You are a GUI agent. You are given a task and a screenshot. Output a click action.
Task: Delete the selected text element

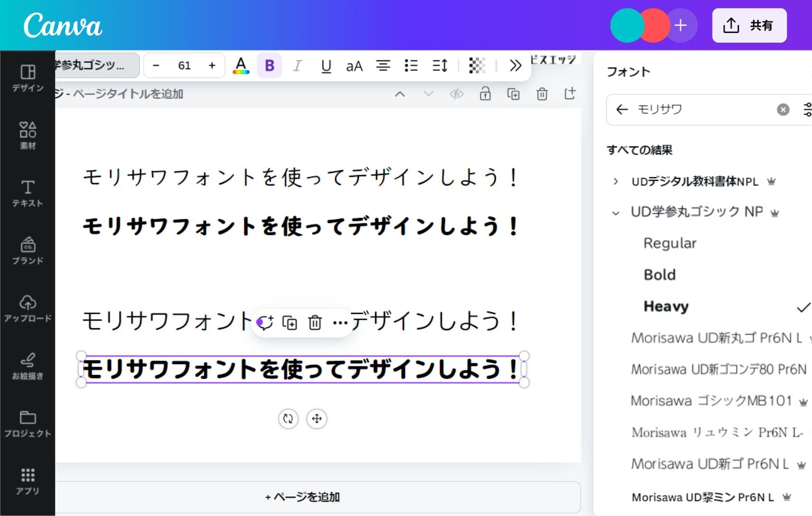click(314, 323)
